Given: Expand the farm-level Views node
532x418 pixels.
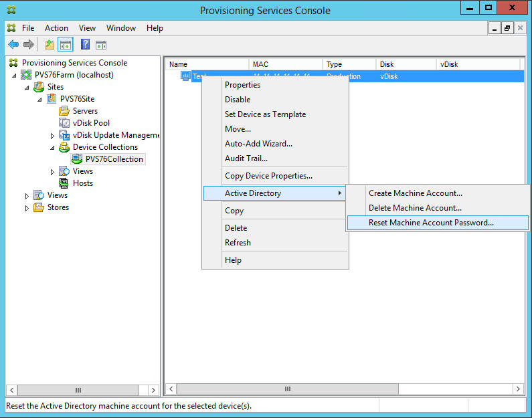Looking at the screenshot, I should pyautogui.click(x=27, y=196).
